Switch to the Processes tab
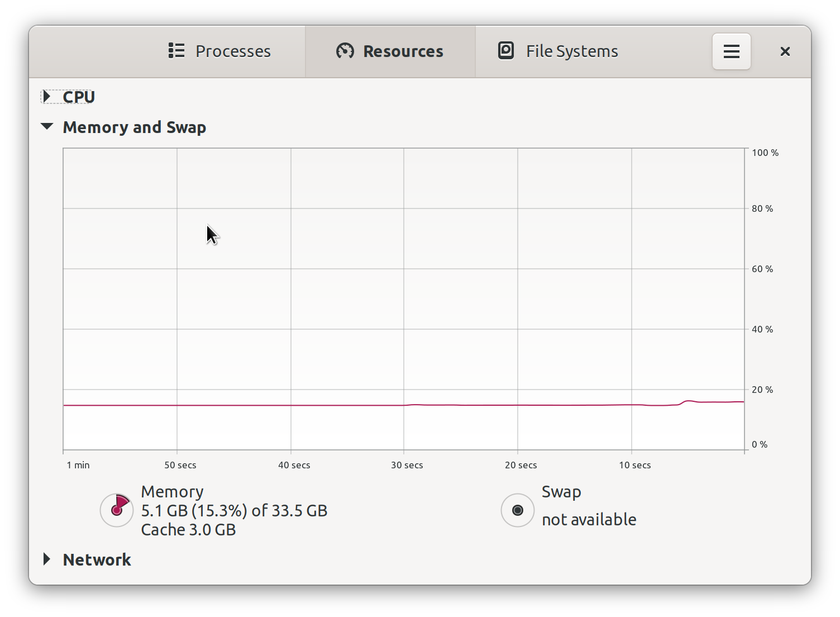 [x=219, y=51]
